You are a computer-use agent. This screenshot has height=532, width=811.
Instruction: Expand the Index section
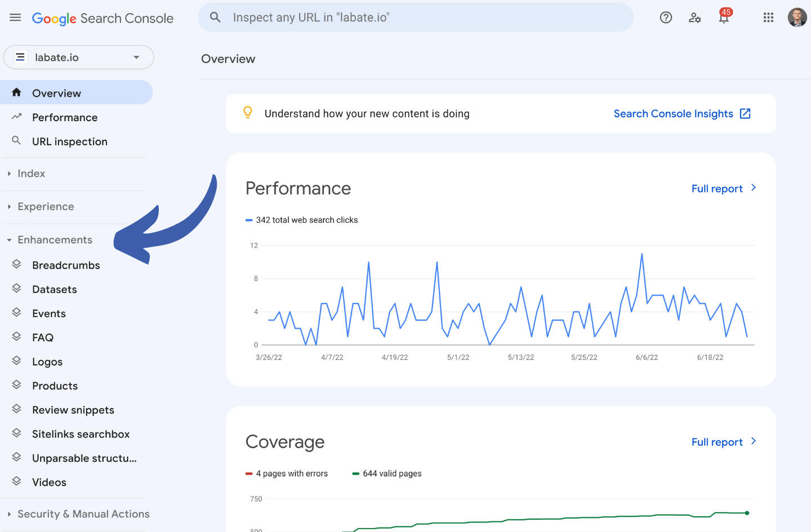pos(31,174)
